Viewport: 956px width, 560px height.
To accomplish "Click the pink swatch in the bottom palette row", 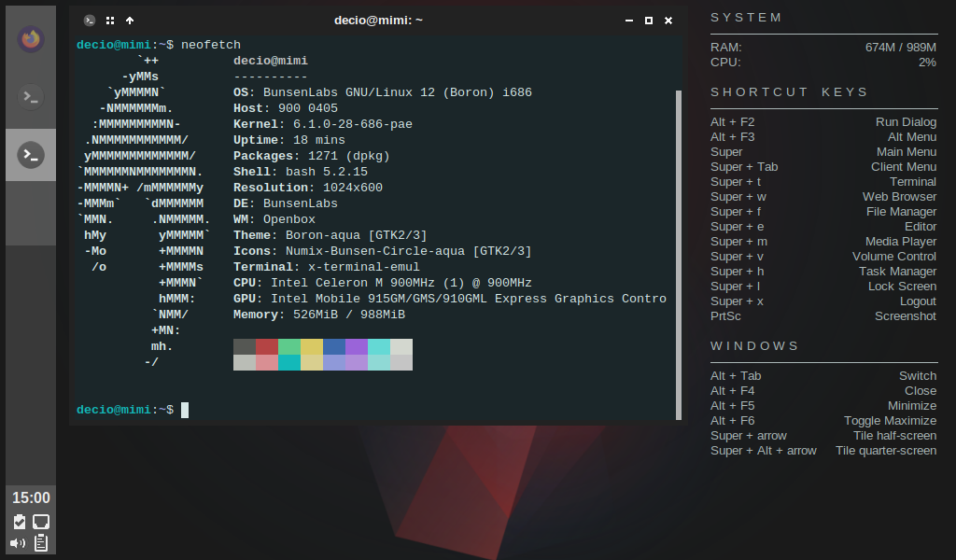I will click(266, 362).
